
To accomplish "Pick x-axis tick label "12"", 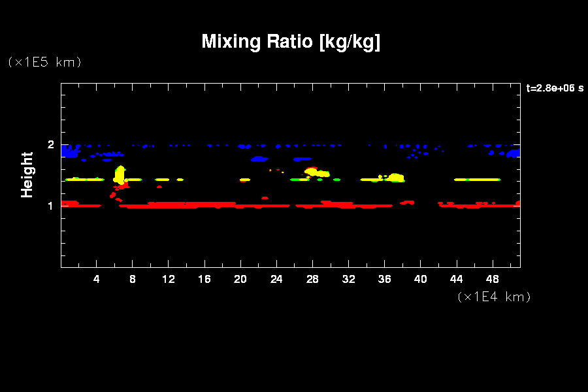I will 169,279.
